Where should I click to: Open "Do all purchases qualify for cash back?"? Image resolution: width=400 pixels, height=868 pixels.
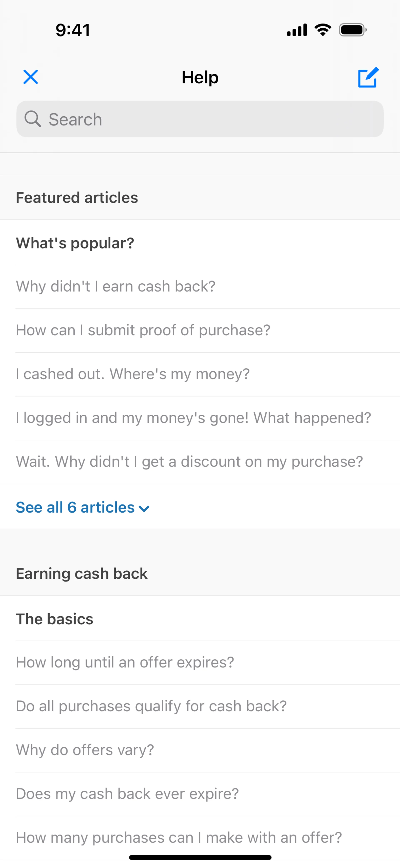click(x=151, y=706)
